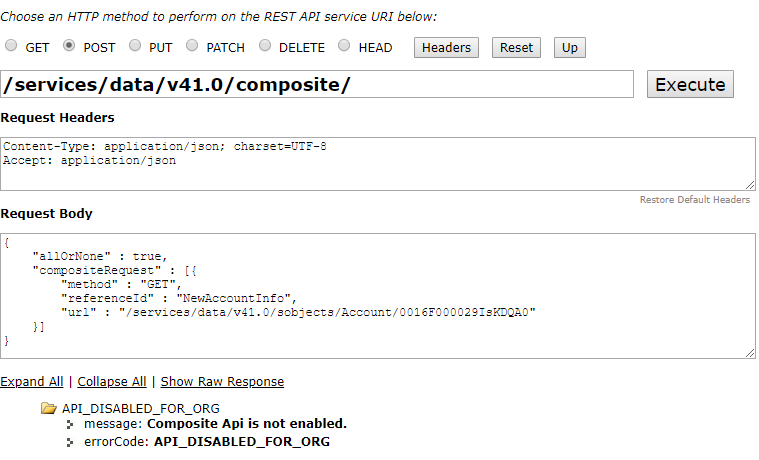The image size is (759, 460).
Task: Toggle the Headers button
Action: coord(446,47)
